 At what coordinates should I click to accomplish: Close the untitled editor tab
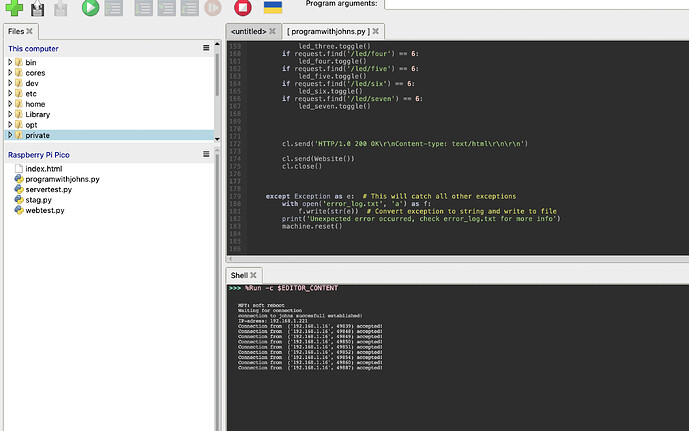click(x=272, y=31)
